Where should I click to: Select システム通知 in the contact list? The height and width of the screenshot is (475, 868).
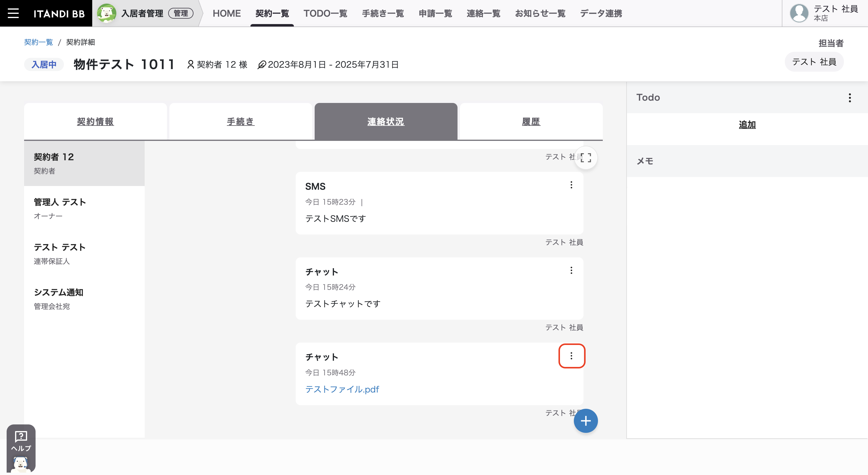84,299
